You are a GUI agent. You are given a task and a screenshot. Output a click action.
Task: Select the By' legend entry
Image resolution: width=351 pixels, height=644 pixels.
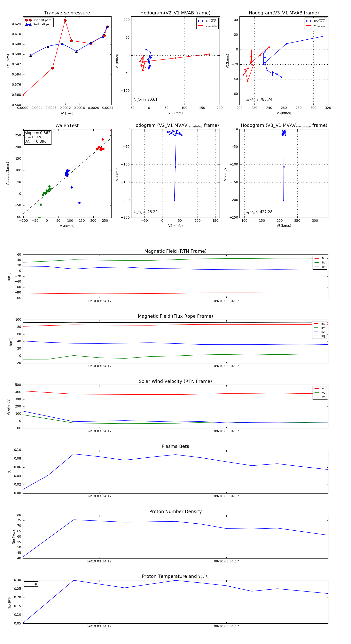(320, 328)
